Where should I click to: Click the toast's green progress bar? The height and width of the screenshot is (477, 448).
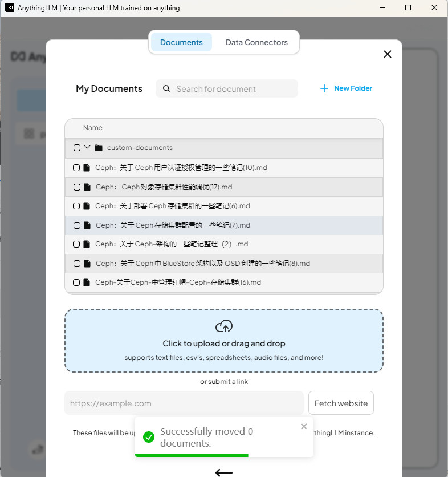(192, 455)
